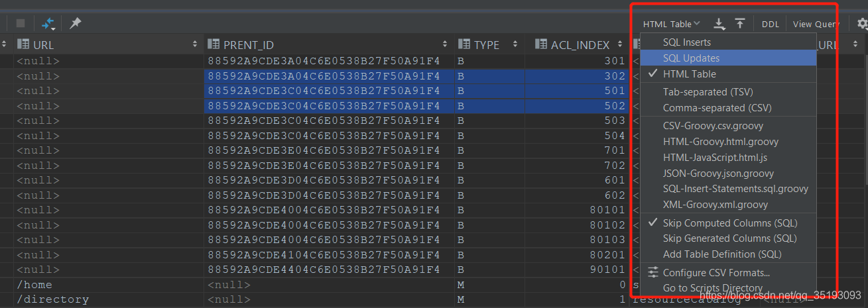Select CSV-Groovy.csv.groovy extractor

tap(728, 125)
